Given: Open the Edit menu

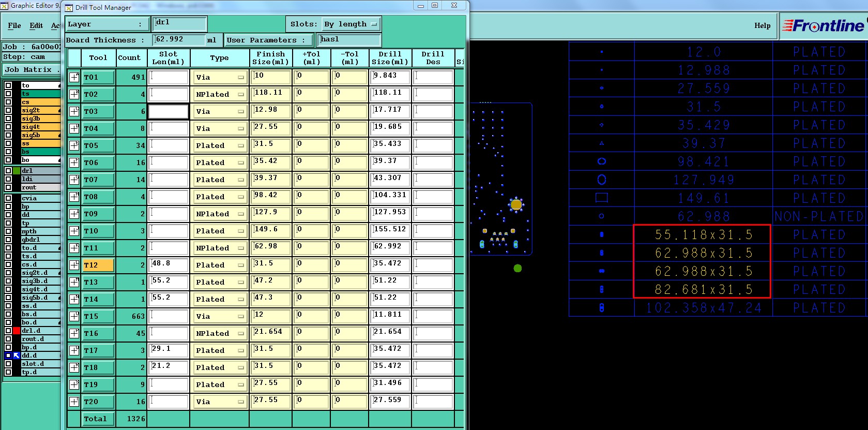Looking at the screenshot, I should (x=36, y=25).
